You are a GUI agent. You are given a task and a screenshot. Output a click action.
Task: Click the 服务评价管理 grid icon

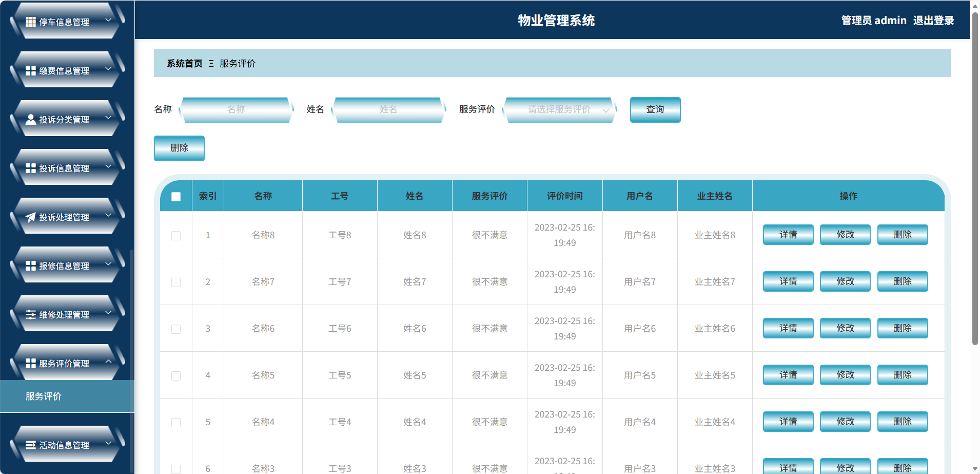pos(31,363)
